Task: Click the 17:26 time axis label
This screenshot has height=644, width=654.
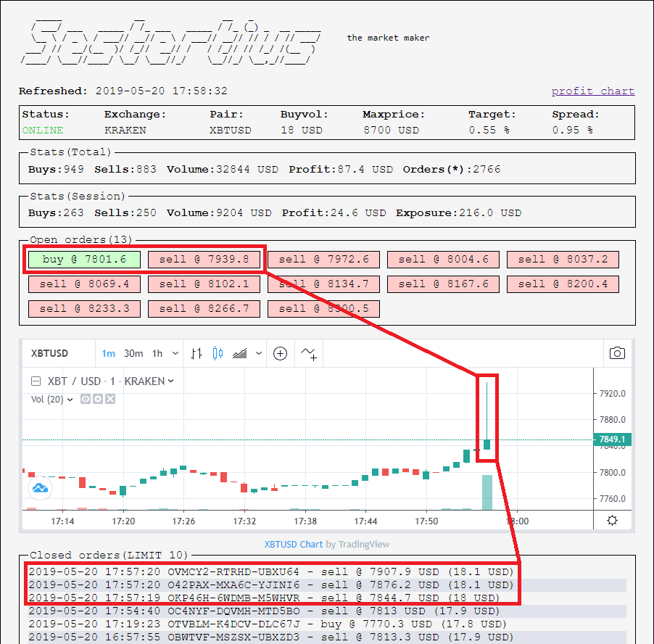Action: click(x=183, y=521)
